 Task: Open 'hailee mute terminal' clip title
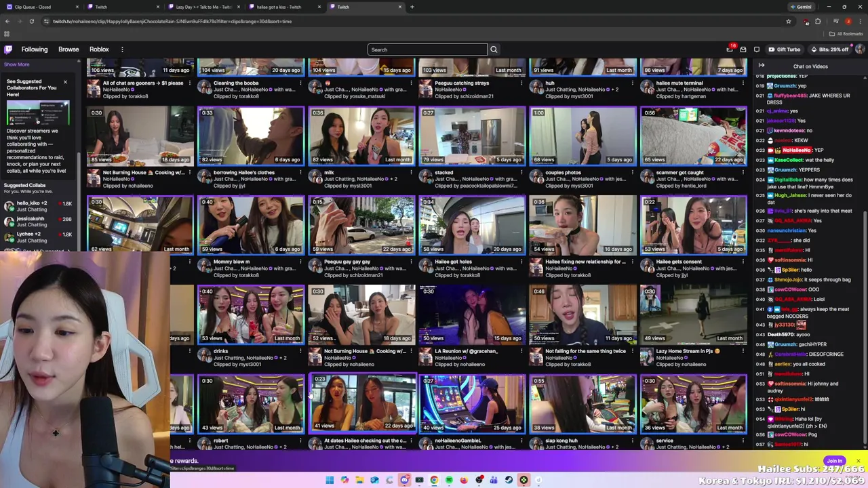click(679, 83)
